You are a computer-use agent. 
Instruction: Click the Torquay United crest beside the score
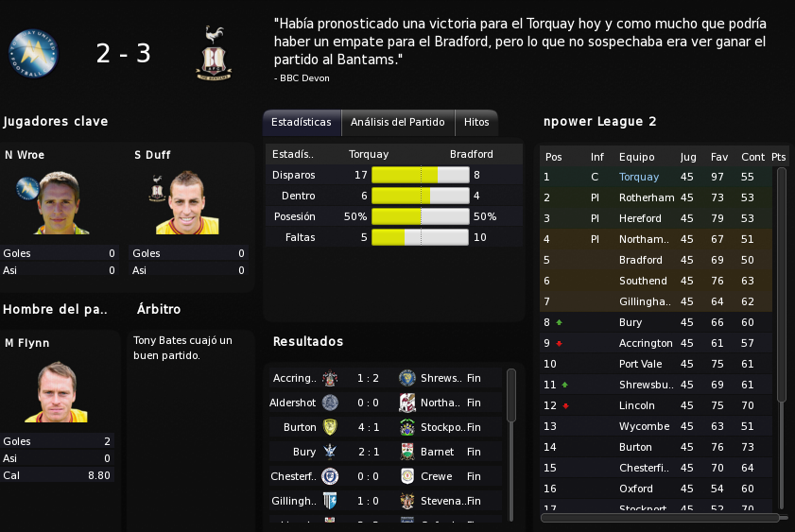[33, 53]
